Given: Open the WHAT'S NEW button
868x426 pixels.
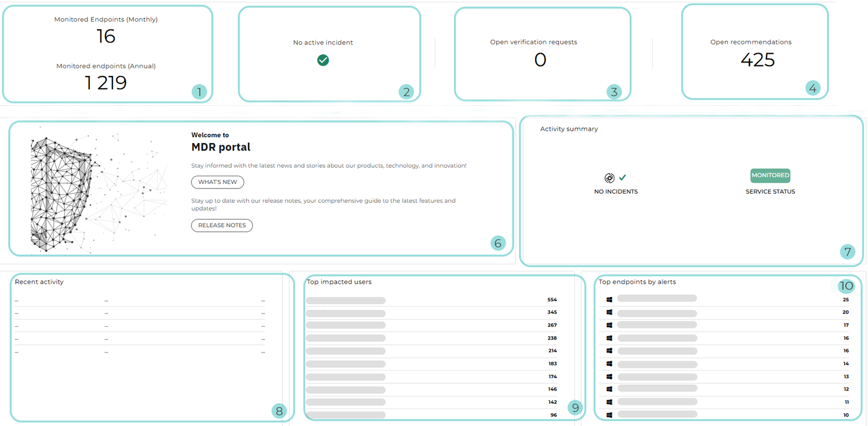Looking at the screenshot, I should click(x=217, y=182).
